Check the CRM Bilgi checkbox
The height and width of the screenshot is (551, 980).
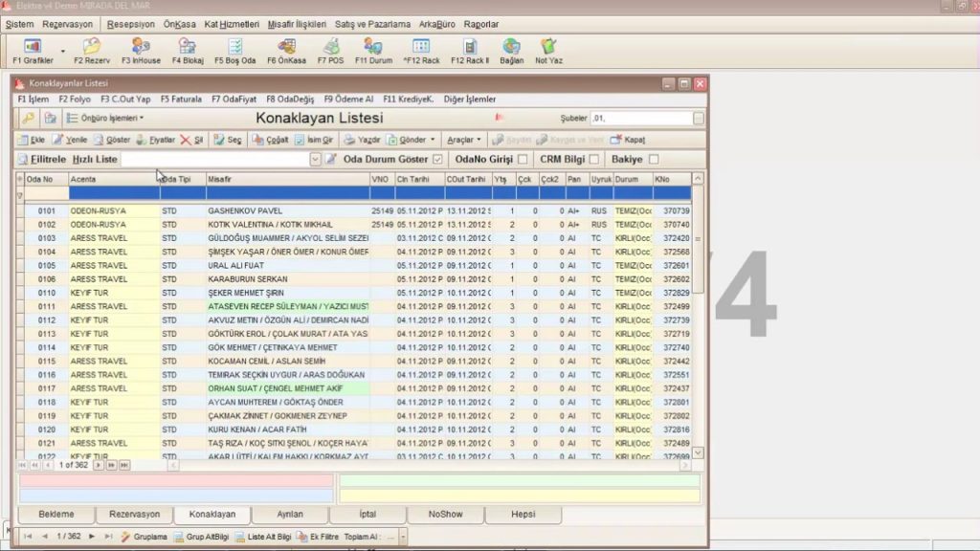tap(594, 159)
